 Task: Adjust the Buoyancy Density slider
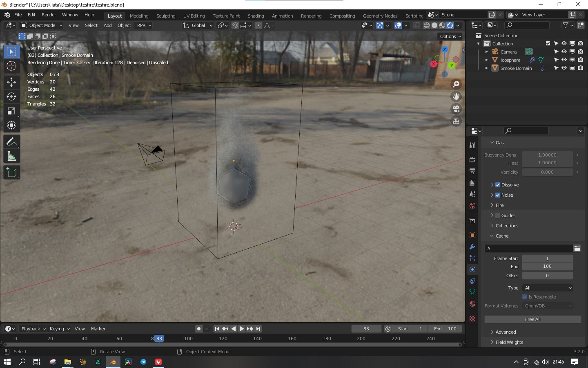[x=548, y=155]
